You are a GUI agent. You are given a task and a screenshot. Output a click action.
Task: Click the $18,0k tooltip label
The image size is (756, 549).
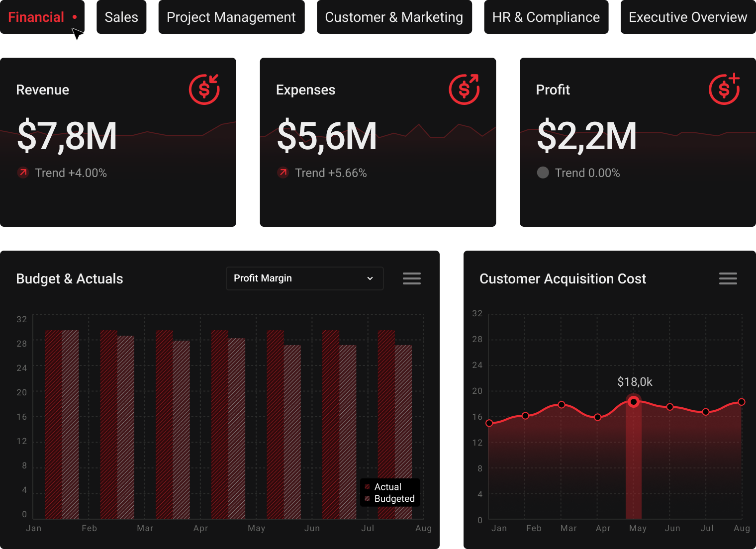point(635,382)
